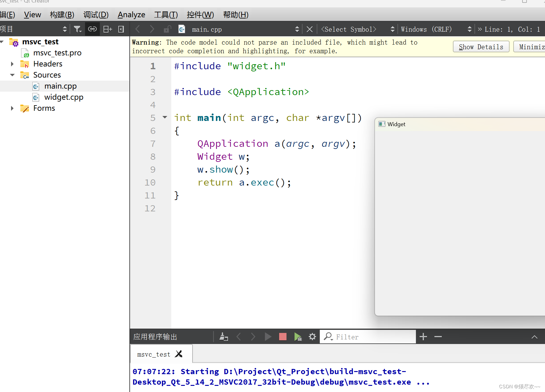Click the go back arrow in editor toolbar
This screenshot has height=392, width=545.
click(x=138, y=29)
